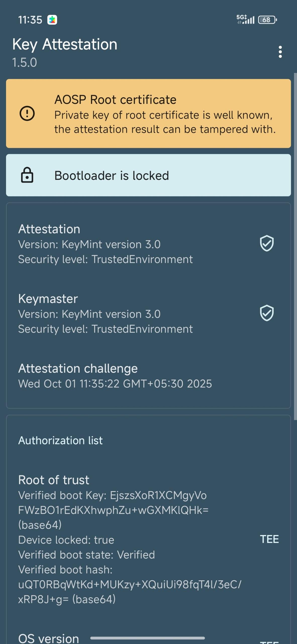This screenshot has height=644, width=297.
Task: Tap the battery indicator in status bar
Action: coord(267,20)
